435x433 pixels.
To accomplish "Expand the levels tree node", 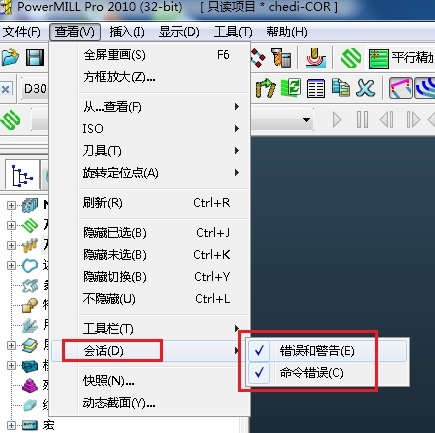I will (x=11, y=345).
